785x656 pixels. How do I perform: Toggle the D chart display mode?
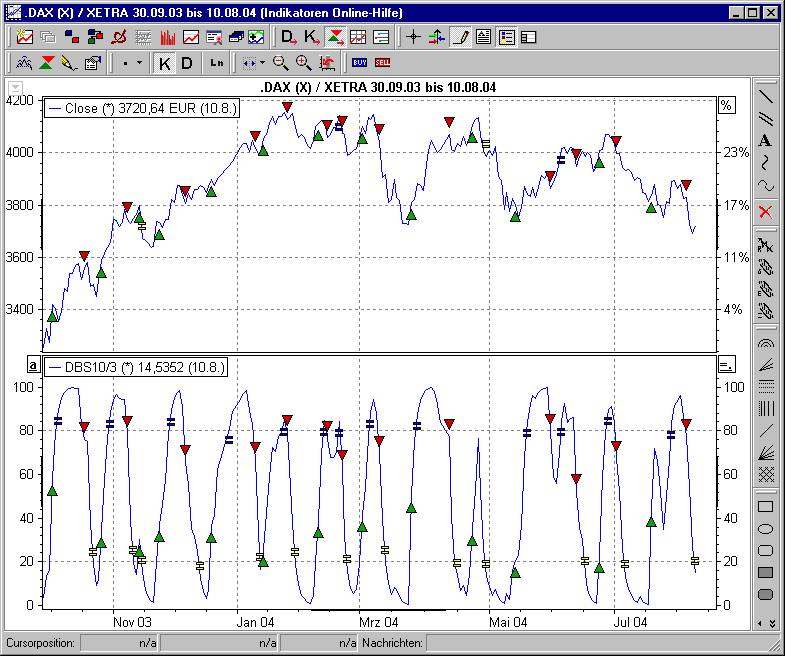[187, 63]
